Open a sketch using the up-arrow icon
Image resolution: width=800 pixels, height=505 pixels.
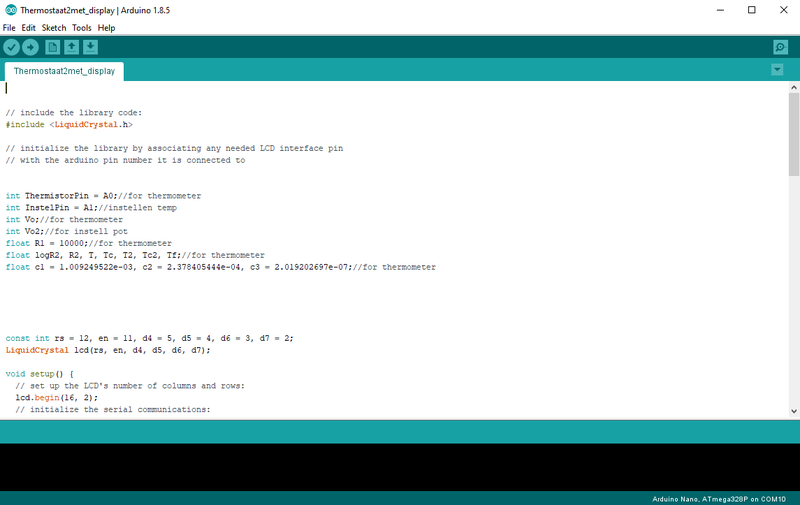[x=72, y=47]
